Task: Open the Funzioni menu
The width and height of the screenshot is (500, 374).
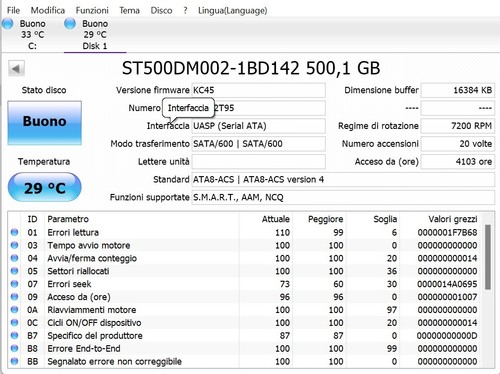Action: click(x=92, y=10)
